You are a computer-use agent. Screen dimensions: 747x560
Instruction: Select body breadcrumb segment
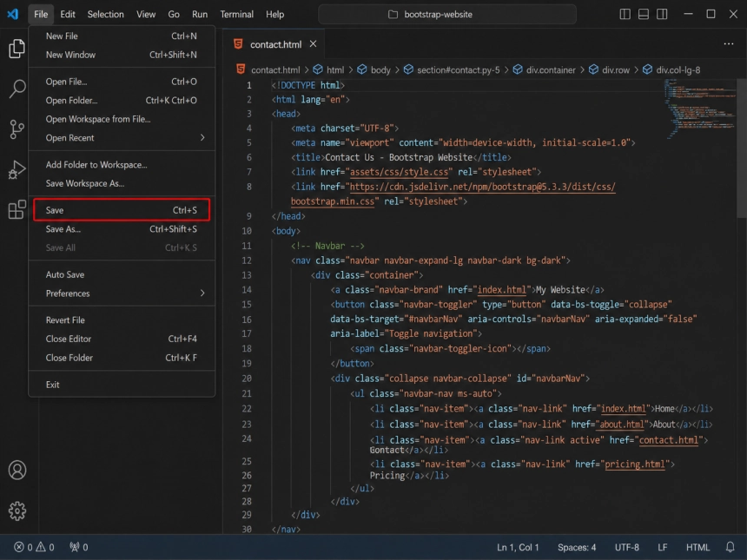(380, 70)
